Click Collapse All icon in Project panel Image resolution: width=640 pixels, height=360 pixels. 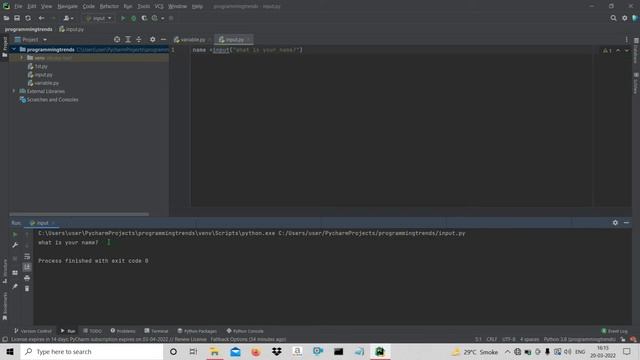139,40
